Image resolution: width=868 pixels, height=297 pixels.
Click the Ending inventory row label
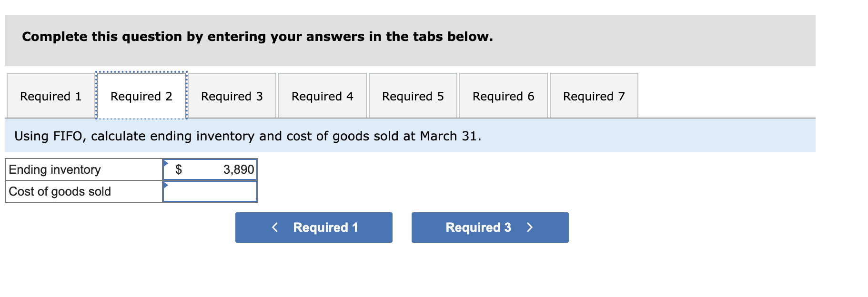54,169
